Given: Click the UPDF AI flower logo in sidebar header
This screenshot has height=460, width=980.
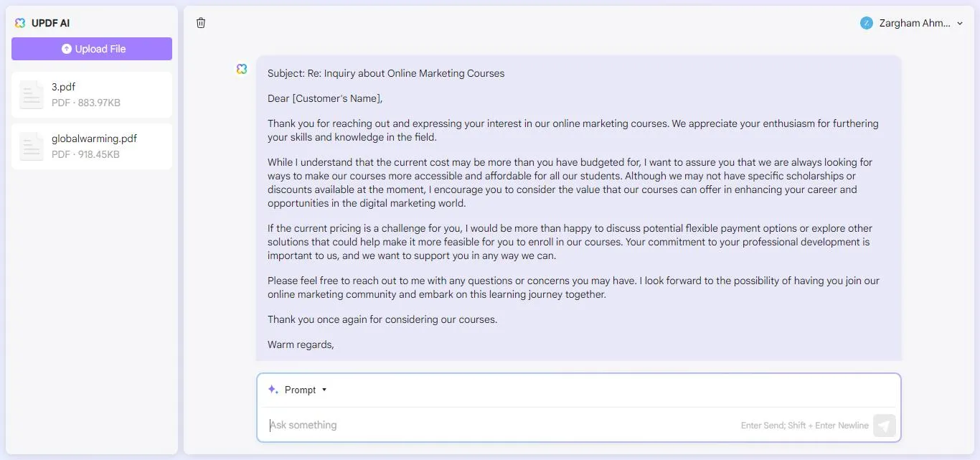Looking at the screenshot, I should (x=19, y=22).
